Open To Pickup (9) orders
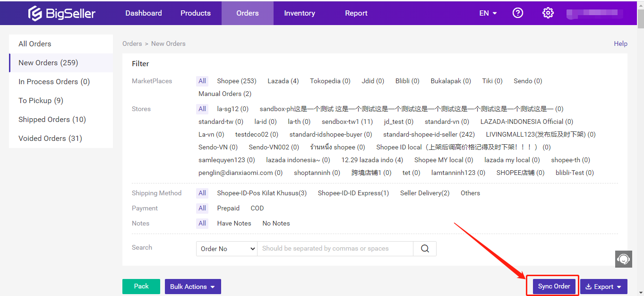This screenshot has height=296, width=644. point(61,101)
